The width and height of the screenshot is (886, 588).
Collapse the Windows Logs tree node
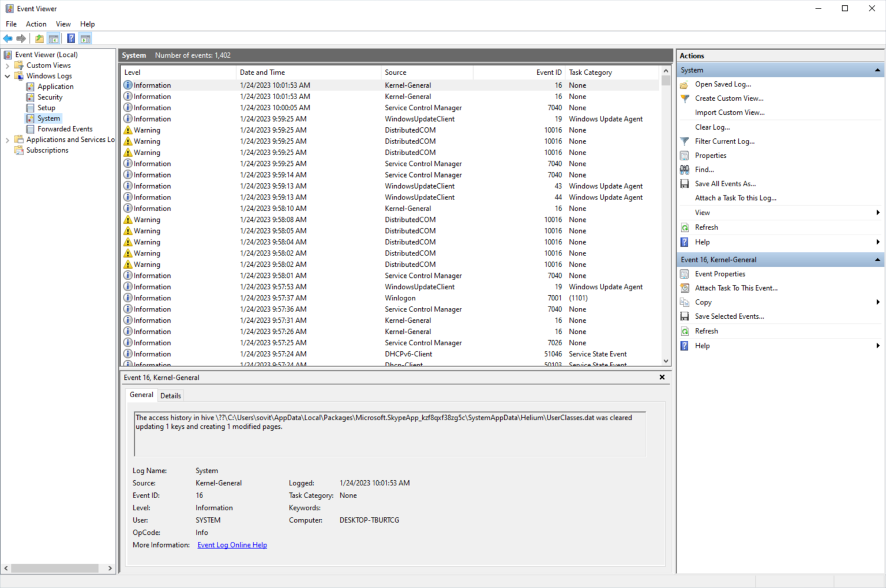7,76
